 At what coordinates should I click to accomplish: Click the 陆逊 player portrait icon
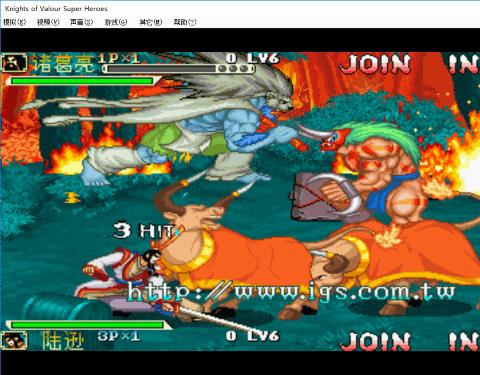[x=14, y=340]
